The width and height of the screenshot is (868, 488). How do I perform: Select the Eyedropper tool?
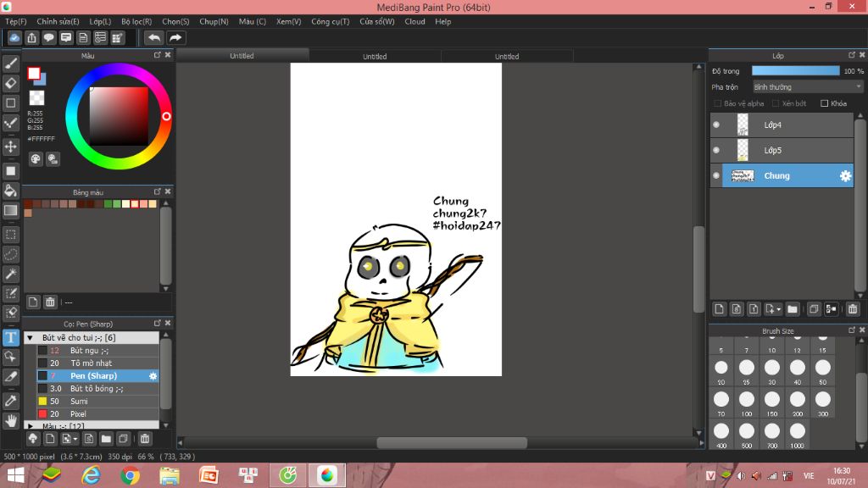click(10, 401)
